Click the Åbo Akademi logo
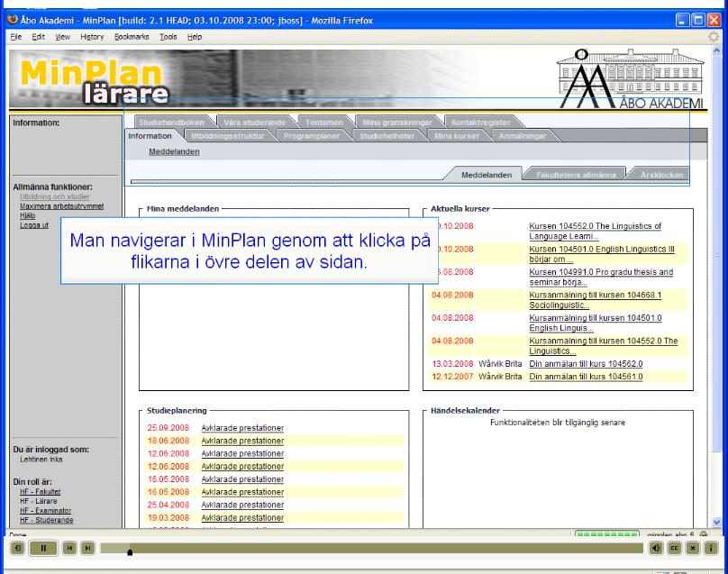728x574 pixels. coord(632,78)
